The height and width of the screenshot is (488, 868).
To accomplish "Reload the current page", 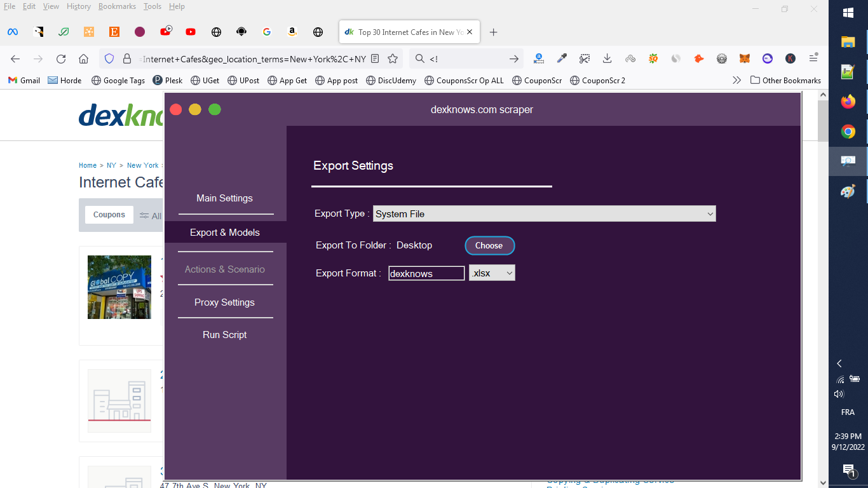I will point(61,59).
